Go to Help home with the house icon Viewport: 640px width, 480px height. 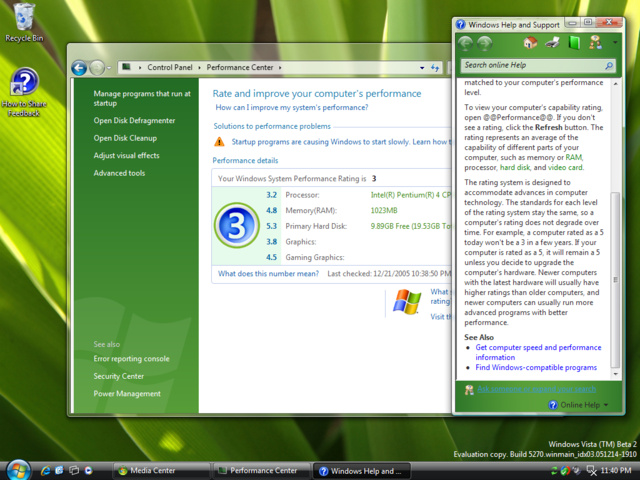coord(530,42)
